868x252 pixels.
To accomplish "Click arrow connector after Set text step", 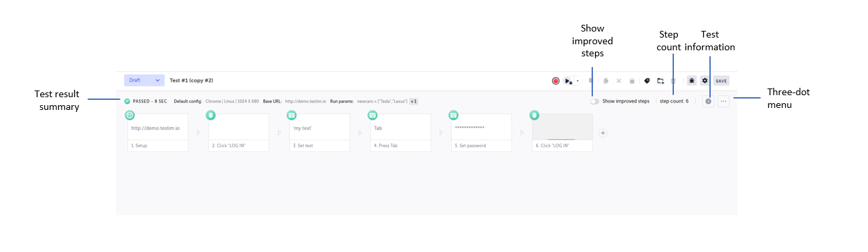I will click(361, 133).
